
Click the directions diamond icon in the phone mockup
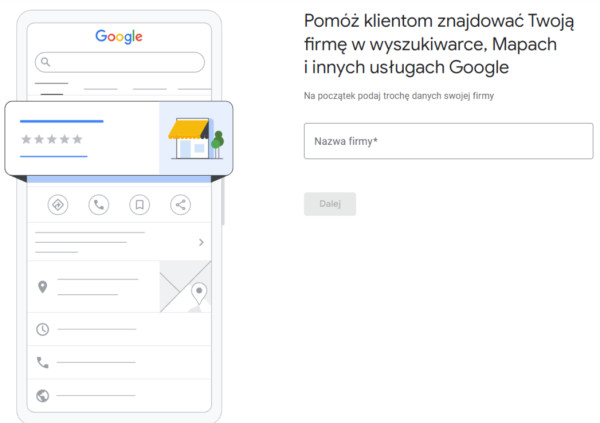[57, 205]
